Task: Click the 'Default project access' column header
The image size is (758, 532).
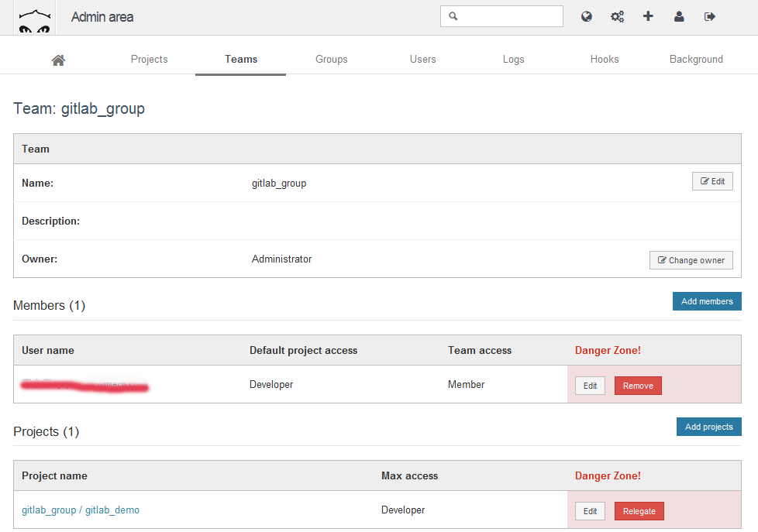Action: 304,350
